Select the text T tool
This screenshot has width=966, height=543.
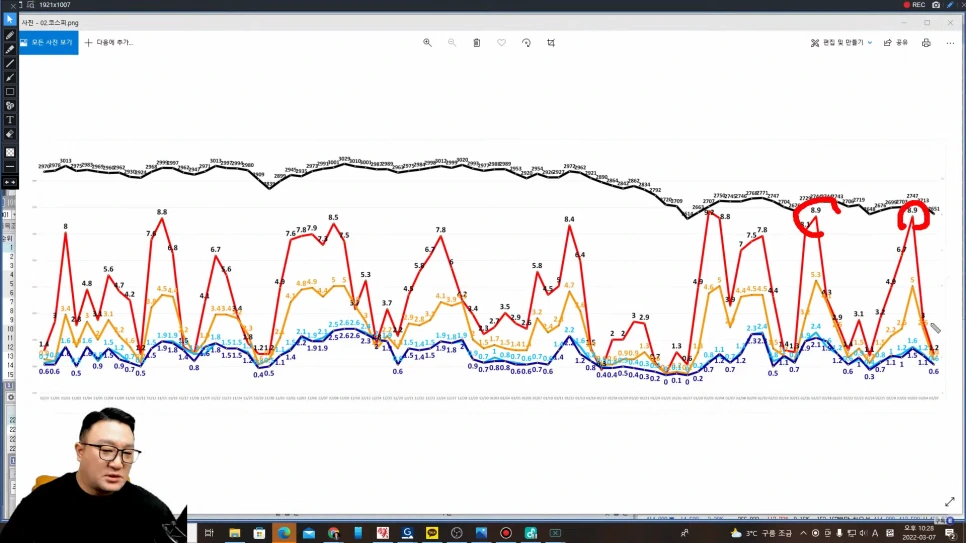pos(9,120)
